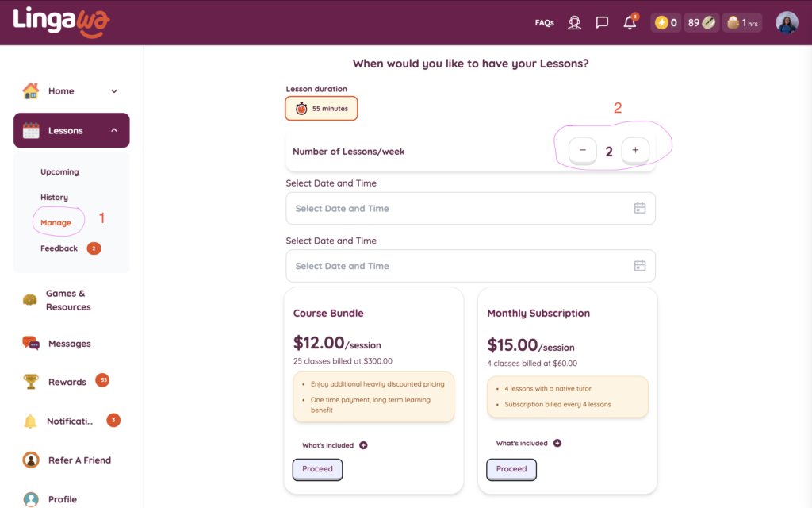Image resolution: width=812 pixels, height=508 pixels.
Task: Go to Games & Resources
Action: pyautogui.click(x=67, y=300)
